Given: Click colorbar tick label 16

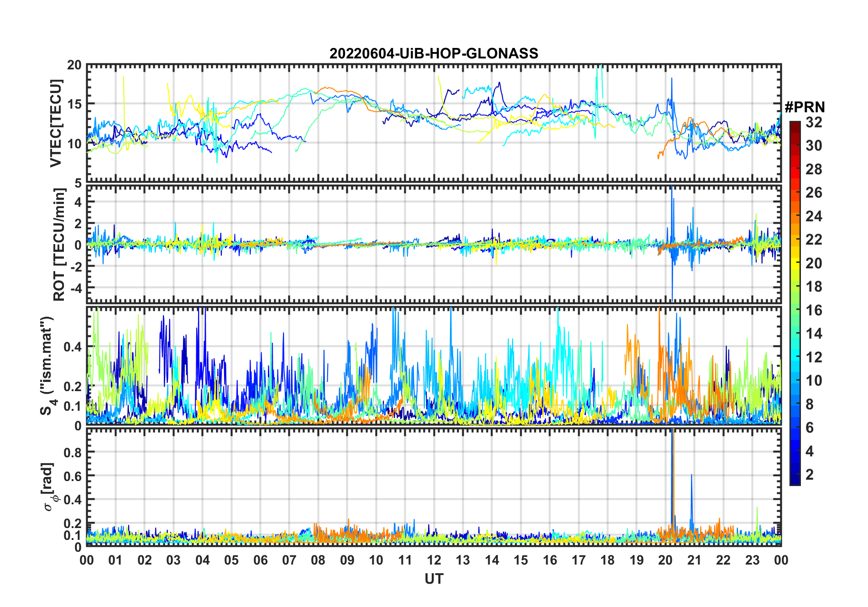Looking at the screenshot, I should coord(814,310).
